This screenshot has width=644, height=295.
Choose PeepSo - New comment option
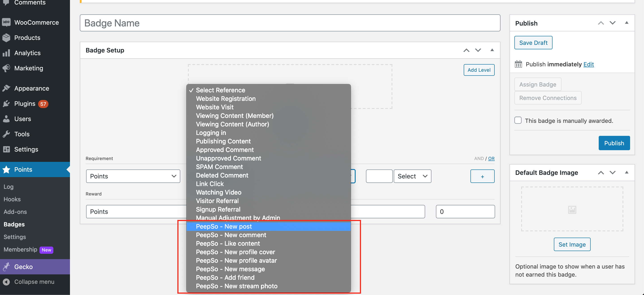pyautogui.click(x=268, y=235)
